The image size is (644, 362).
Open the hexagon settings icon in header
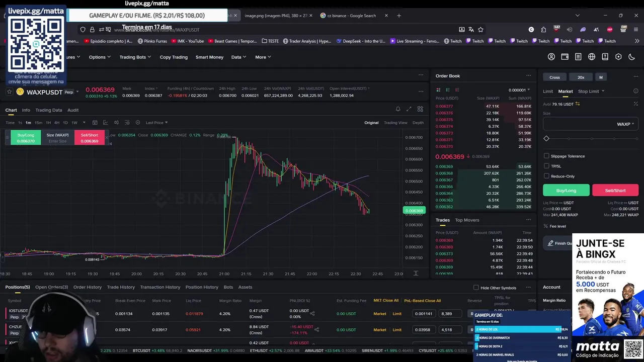point(618,57)
